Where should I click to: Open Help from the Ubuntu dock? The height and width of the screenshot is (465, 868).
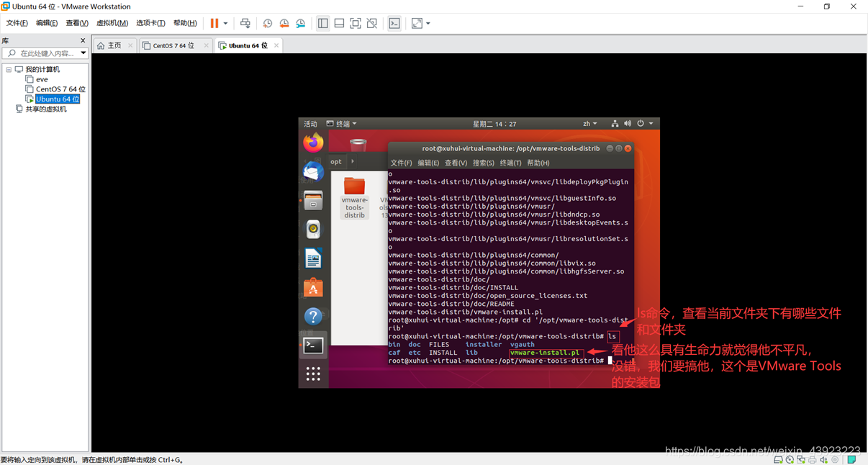[x=313, y=317]
